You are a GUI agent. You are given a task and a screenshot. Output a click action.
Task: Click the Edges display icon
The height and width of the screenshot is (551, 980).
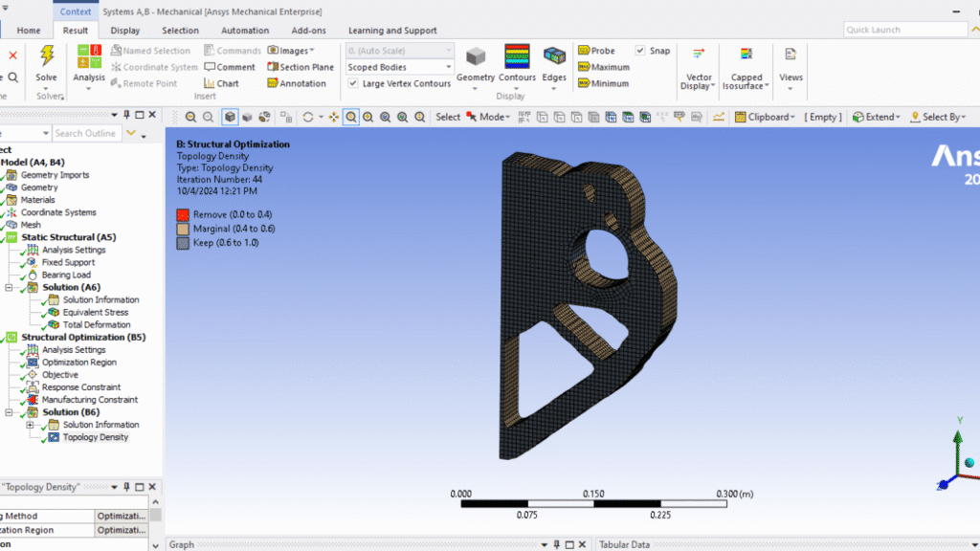[554, 57]
